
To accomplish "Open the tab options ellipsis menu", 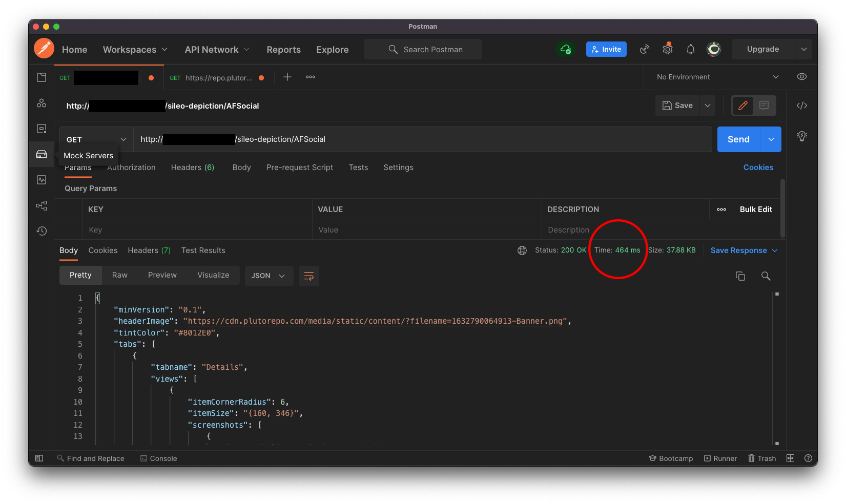I will click(x=311, y=77).
